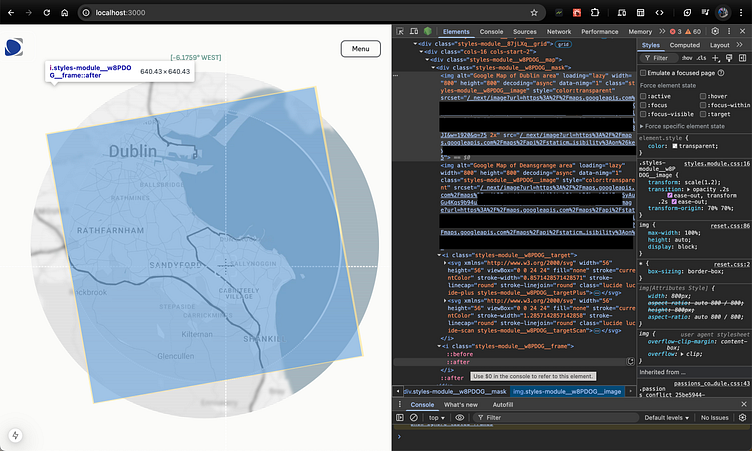Viewport: 752px width, 451px height.
Task: Reload the page with browser refresh
Action: tap(46, 12)
